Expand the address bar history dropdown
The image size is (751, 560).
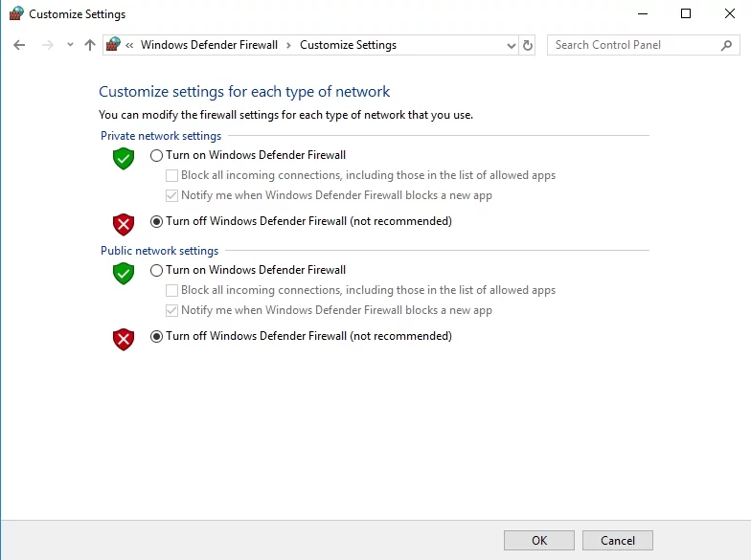pyautogui.click(x=511, y=45)
